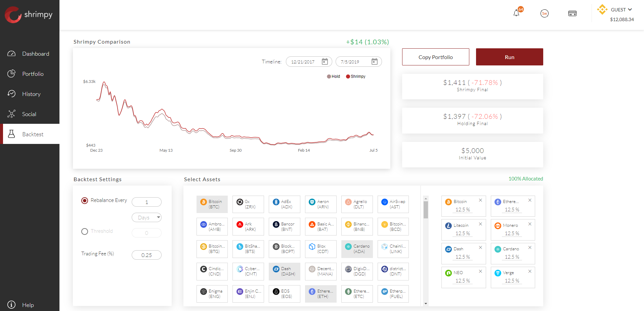Open the Backtest sidebar page

coord(30,134)
